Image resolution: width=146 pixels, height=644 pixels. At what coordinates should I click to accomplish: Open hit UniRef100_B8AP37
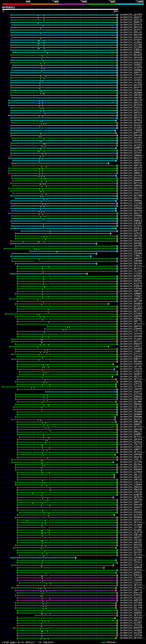131,22
